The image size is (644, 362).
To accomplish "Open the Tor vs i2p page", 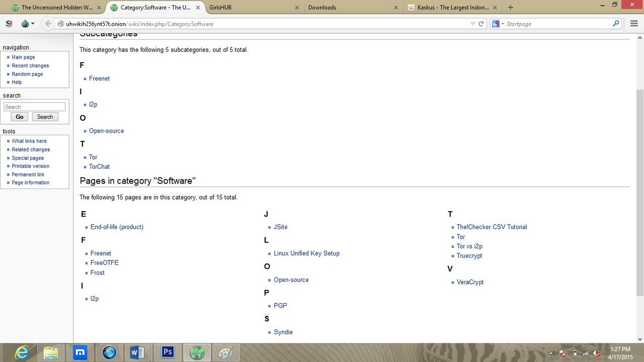I will pos(469,246).
